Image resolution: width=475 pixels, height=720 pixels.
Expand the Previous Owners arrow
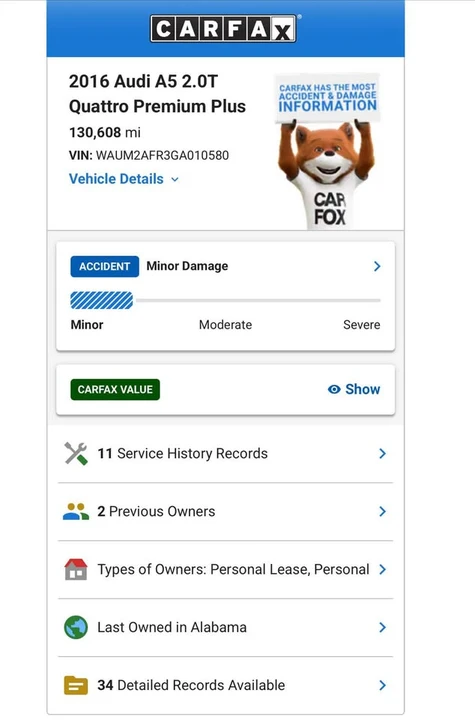click(382, 512)
